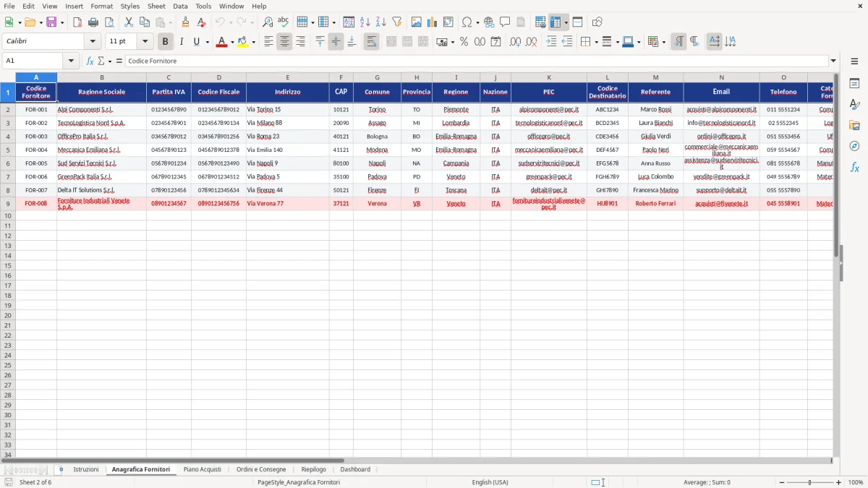Open the Name Box dropdown
The image size is (868, 488).
coord(71,61)
